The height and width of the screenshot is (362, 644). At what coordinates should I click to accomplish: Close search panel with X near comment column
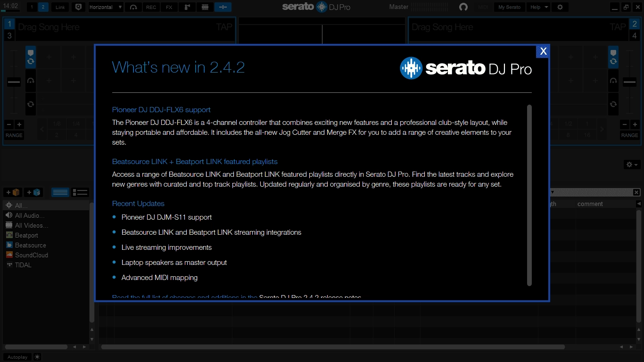click(636, 192)
